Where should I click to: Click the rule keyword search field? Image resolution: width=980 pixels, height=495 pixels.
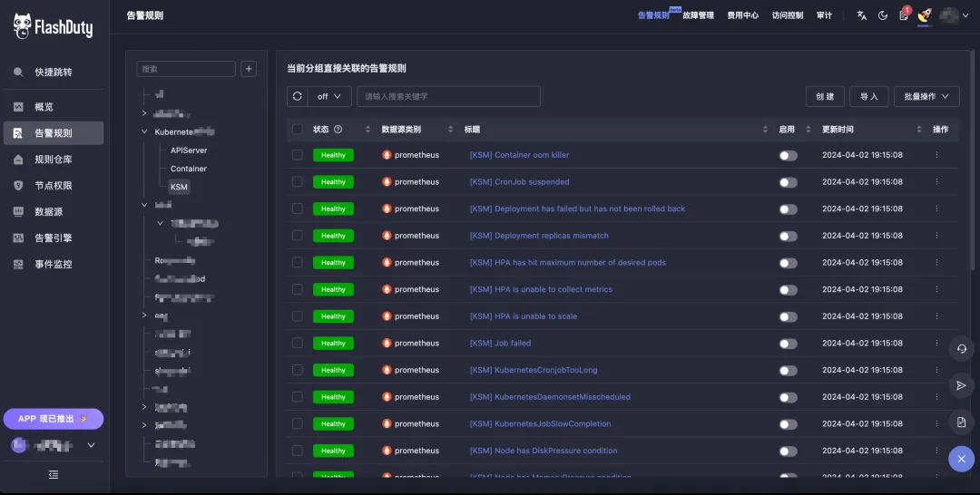coord(449,96)
